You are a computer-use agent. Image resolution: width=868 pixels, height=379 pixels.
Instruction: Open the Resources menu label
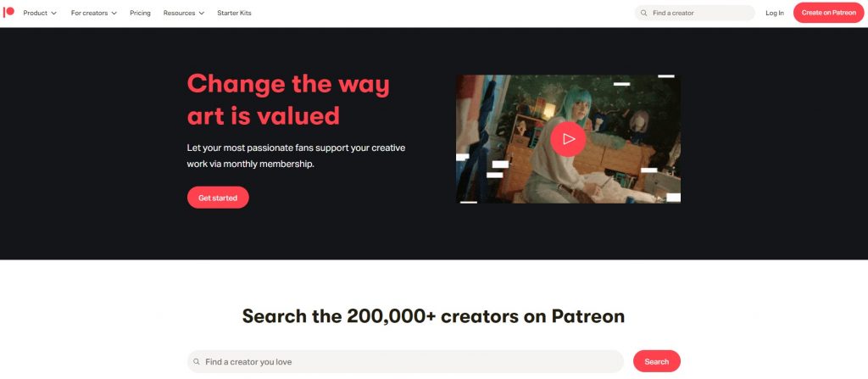click(x=180, y=13)
